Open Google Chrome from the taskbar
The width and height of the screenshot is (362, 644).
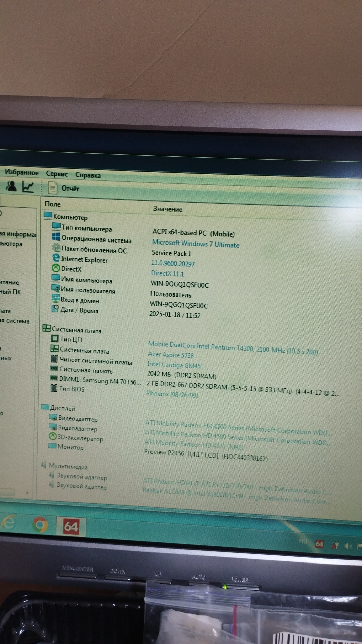(x=40, y=525)
